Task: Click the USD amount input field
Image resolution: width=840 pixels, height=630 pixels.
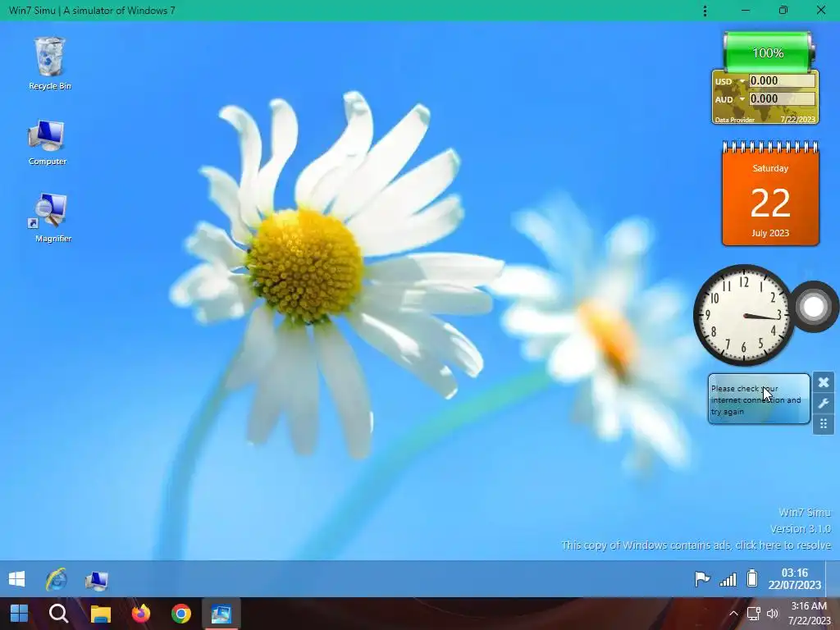Action: (x=782, y=81)
